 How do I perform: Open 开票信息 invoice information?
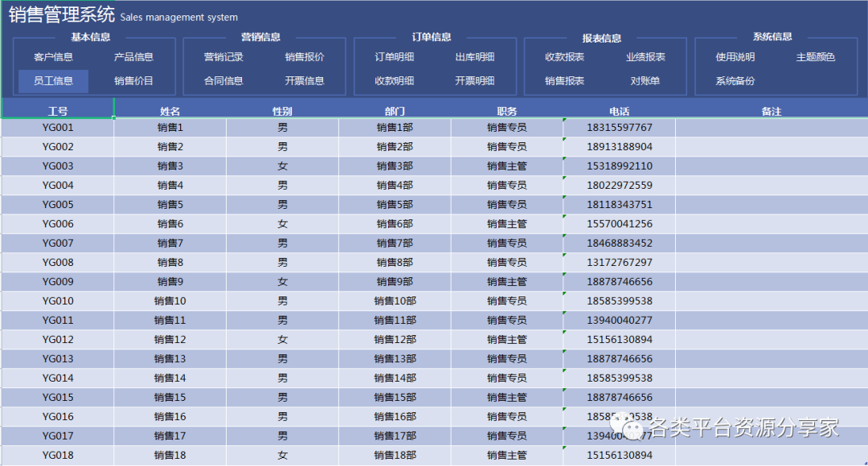tap(305, 81)
